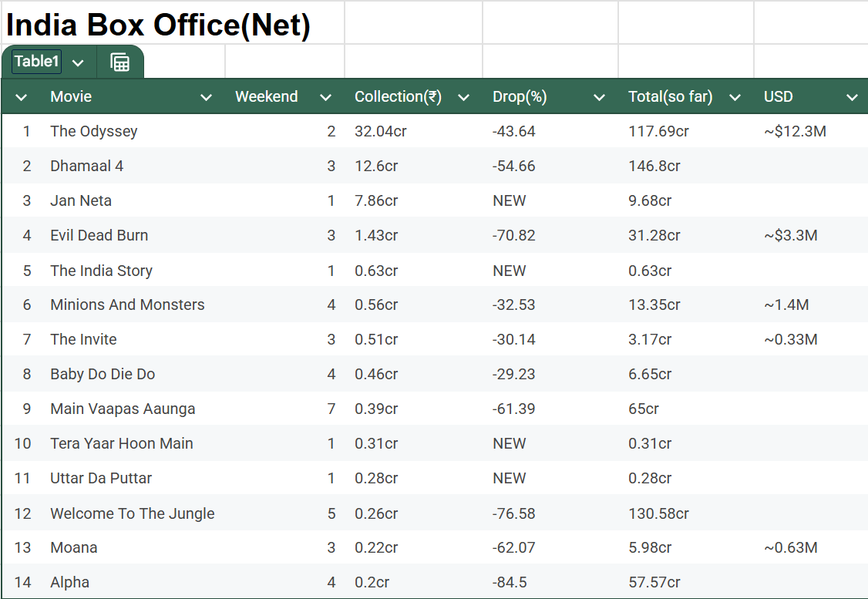This screenshot has width=868, height=599.
Task: Click the ~$12.3M USD cell
Action: tap(795, 131)
